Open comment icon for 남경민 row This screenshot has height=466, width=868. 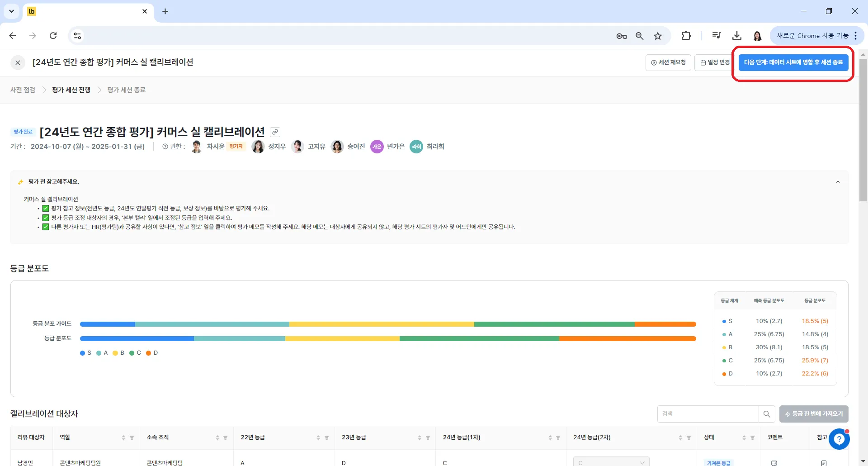click(x=774, y=463)
